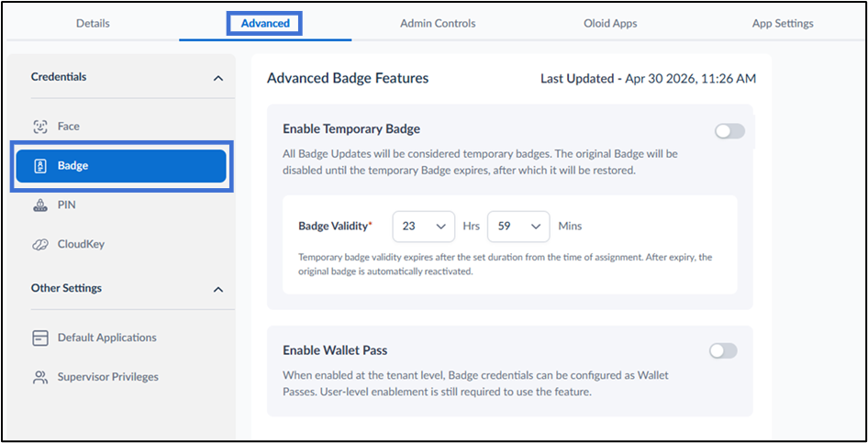Screen dimensions: 868x443
Task: Click the PIN keypad icon
Action: coord(40,205)
